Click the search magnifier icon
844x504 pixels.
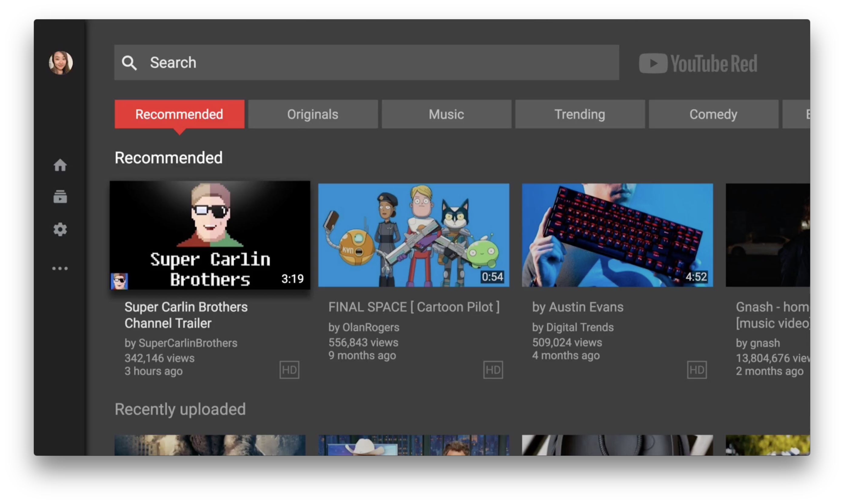(x=129, y=63)
